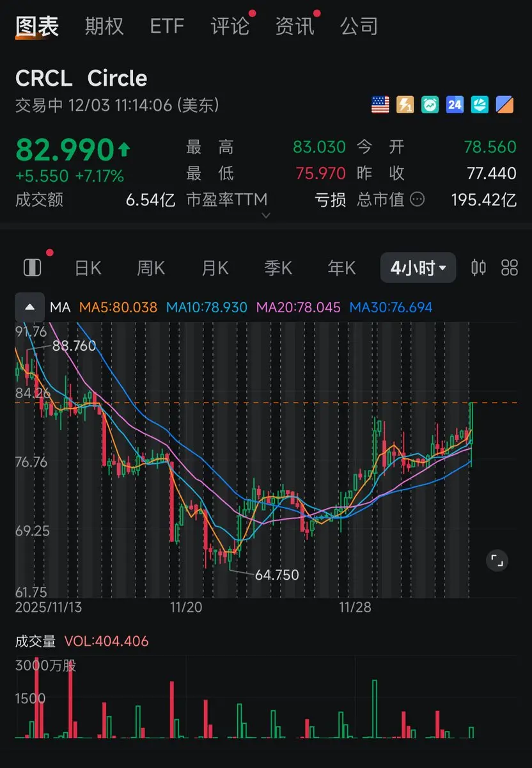Select the 周K timeframe
Image resolution: width=532 pixels, height=768 pixels.
[x=151, y=268]
